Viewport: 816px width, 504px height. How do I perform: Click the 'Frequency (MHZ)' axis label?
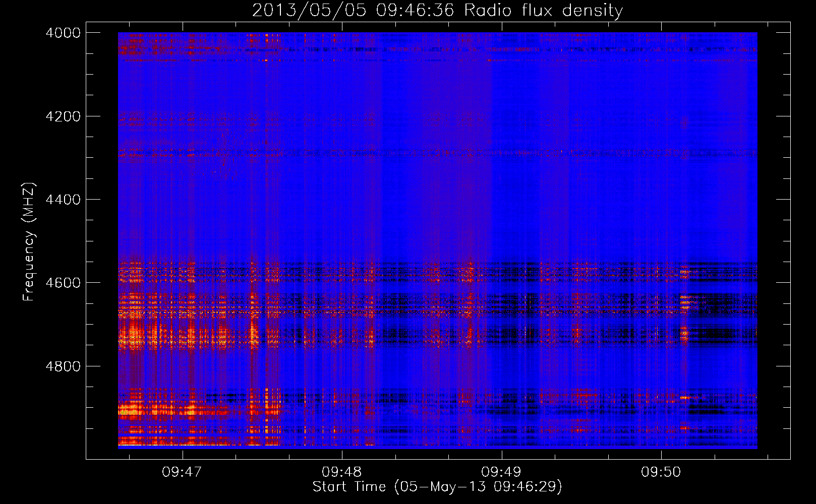29,242
